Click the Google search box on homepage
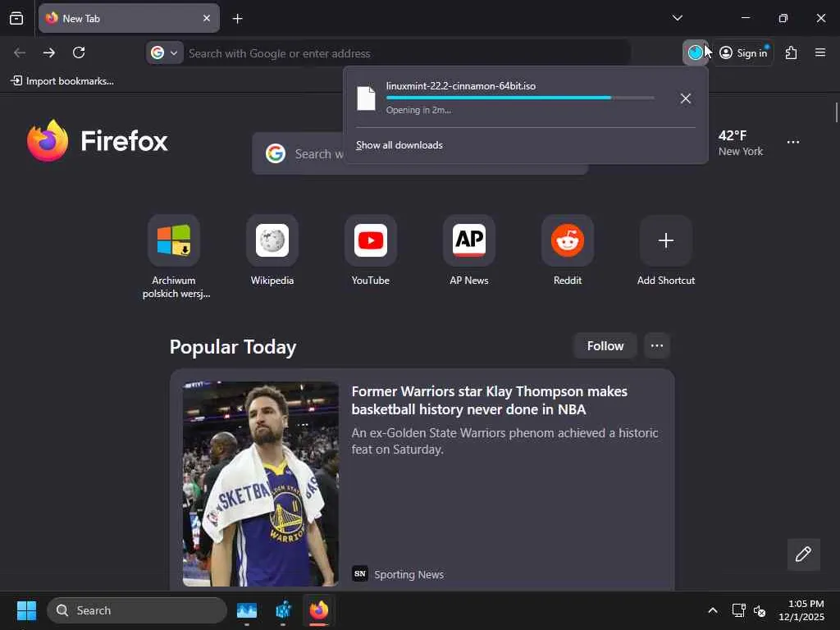Image resolution: width=840 pixels, height=630 pixels. click(x=420, y=153)
